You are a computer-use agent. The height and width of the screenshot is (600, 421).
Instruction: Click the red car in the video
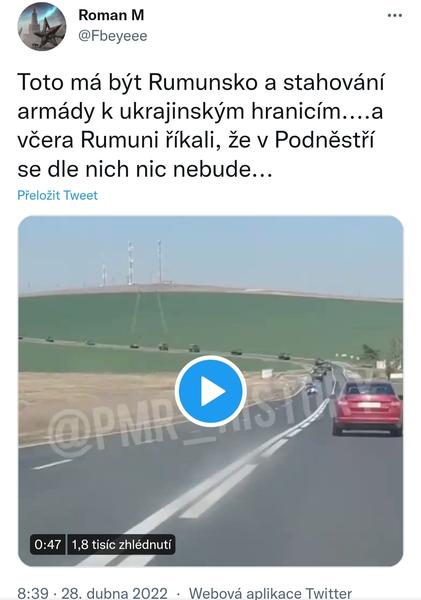coord(367,408)
